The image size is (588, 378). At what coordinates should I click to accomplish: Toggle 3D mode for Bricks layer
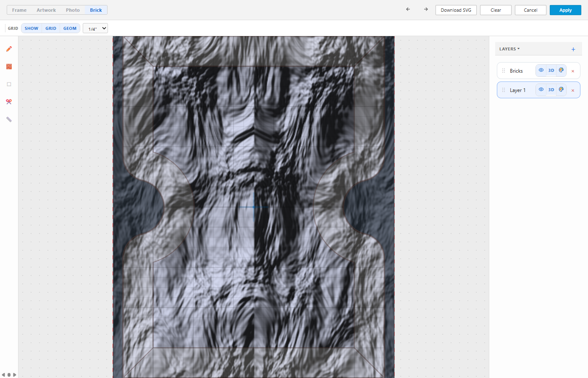[551, 71]
